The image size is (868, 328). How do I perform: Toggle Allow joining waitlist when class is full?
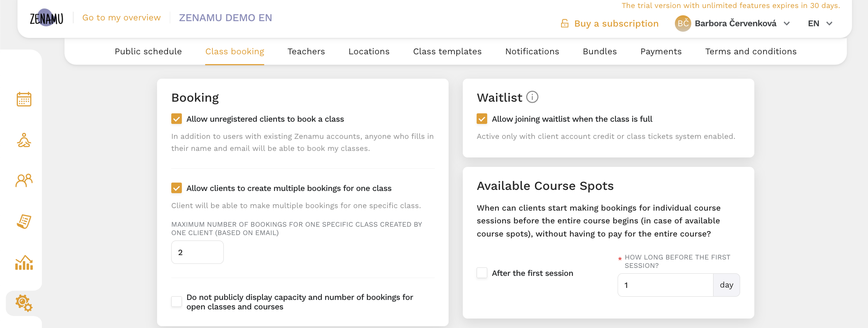(482, 119)
